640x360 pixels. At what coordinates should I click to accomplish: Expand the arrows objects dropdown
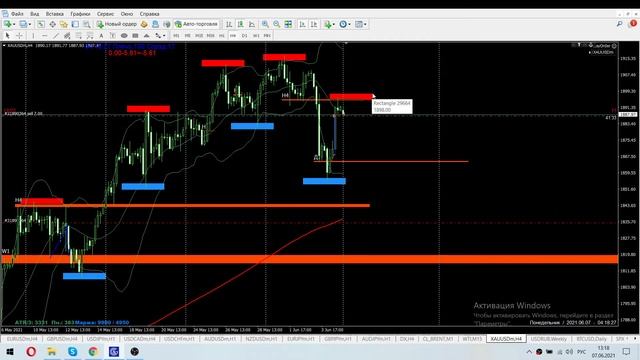tap(164, 36)
